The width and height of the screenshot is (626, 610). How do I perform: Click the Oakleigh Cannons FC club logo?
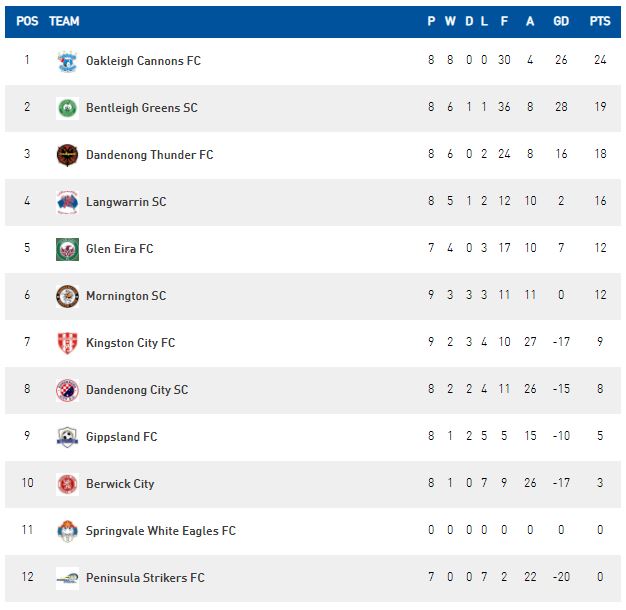click(x=67, y=61)
